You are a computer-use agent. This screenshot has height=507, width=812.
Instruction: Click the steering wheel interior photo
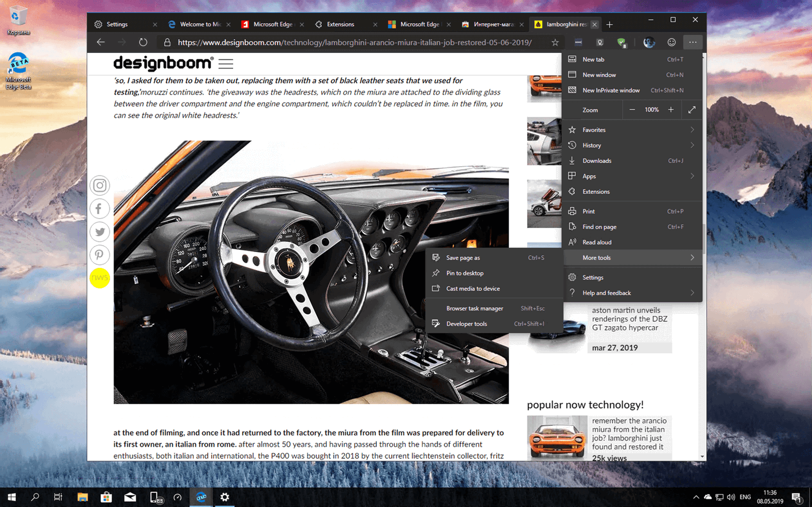311,272
